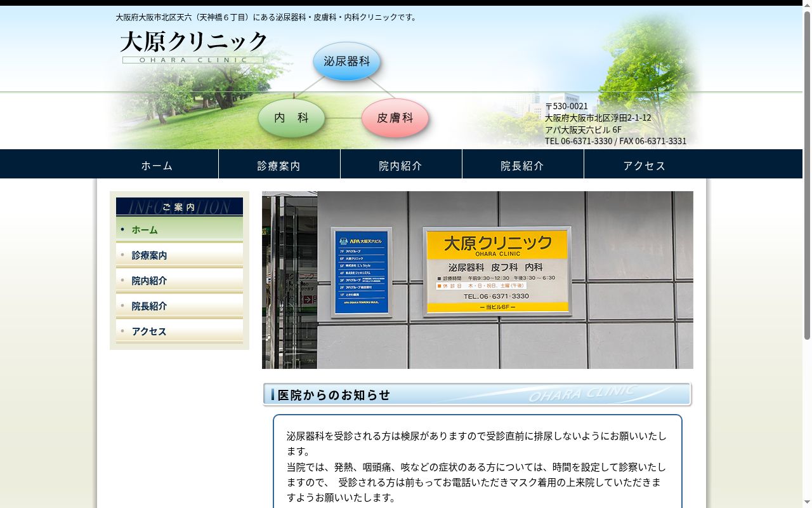Click the アパ大阪天六ビル 6F text

(x=583, y=130)
